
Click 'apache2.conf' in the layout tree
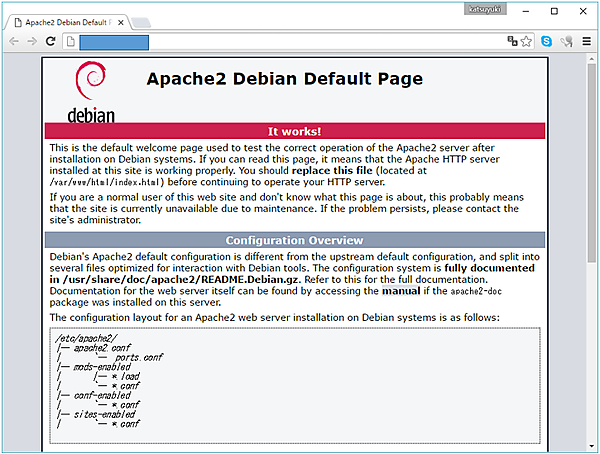click(102, 348)
